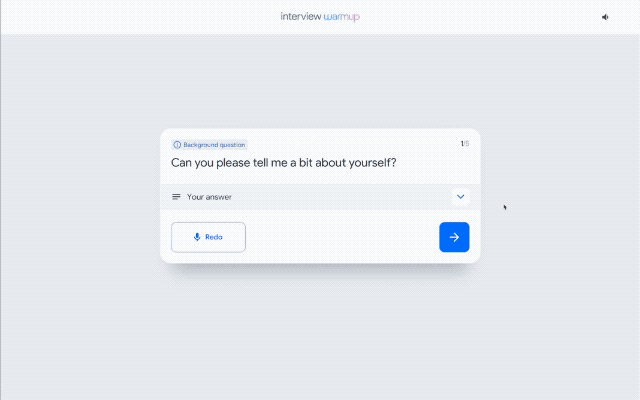
Task: Mute the sound with the speaker icon
Action: point(605,17)
